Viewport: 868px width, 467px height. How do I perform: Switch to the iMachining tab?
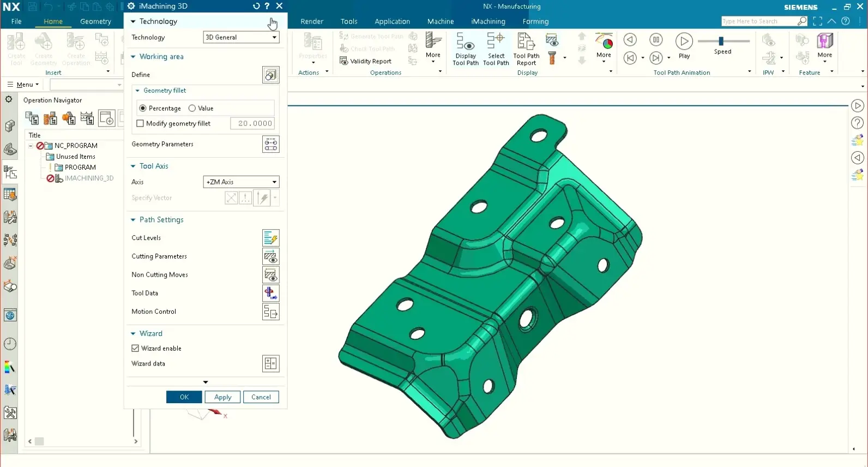(488, 21)
